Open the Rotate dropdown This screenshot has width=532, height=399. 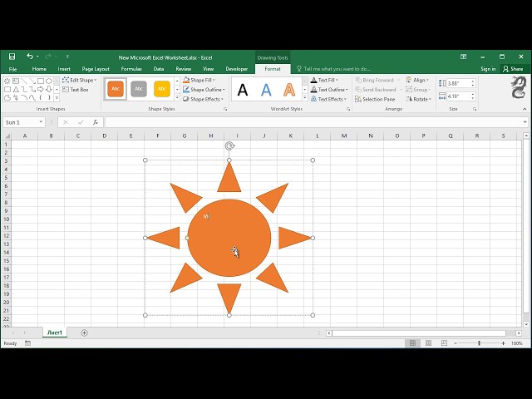tap(419, 99)
